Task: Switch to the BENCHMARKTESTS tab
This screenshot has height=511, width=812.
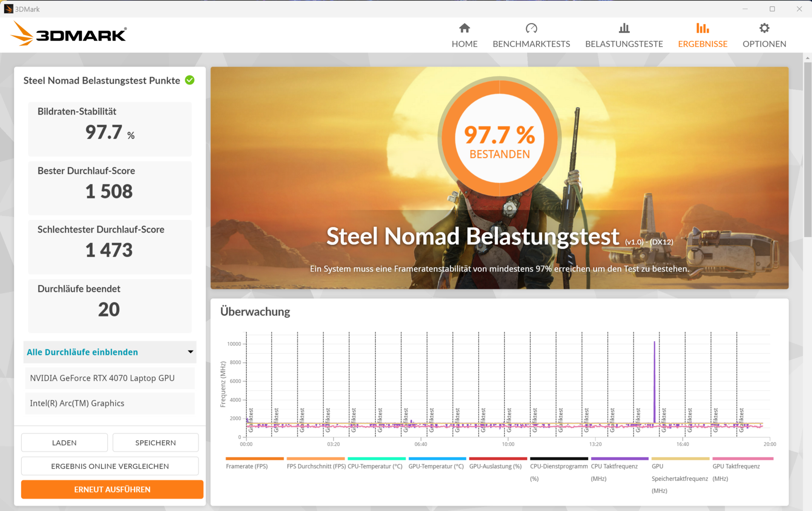Action: (x=531, y=44)
